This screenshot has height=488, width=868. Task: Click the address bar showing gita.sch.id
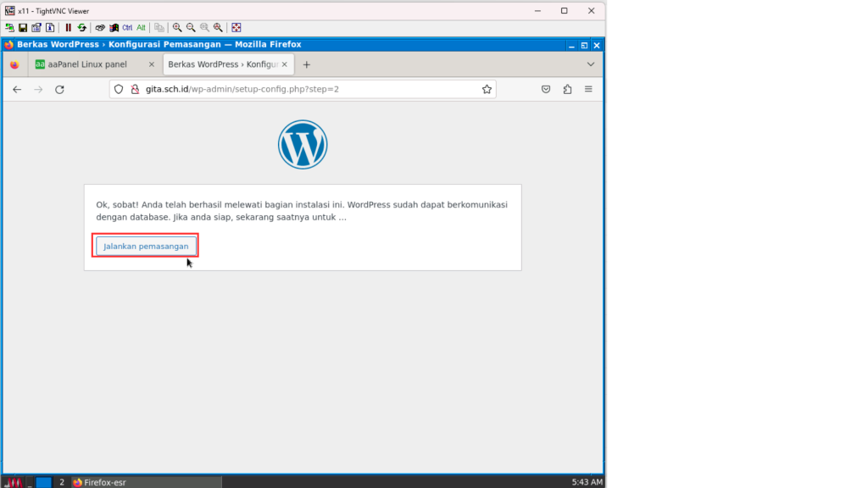305,89
